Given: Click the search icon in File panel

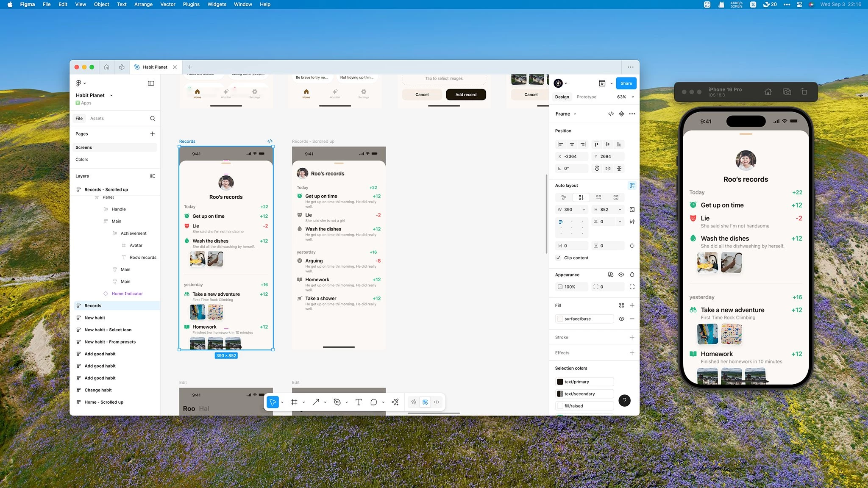Looking at the screenshot, I should [x=153, y=119].
